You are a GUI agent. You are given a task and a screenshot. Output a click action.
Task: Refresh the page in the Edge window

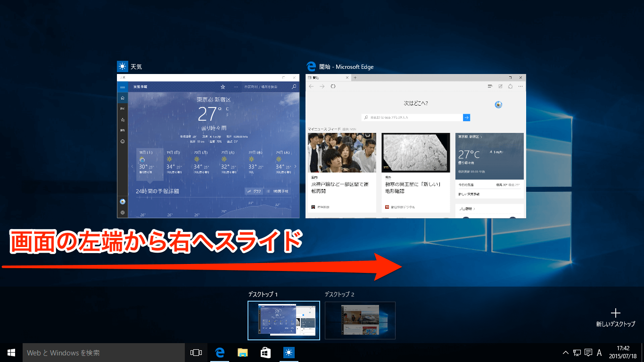tap(333, 87)
